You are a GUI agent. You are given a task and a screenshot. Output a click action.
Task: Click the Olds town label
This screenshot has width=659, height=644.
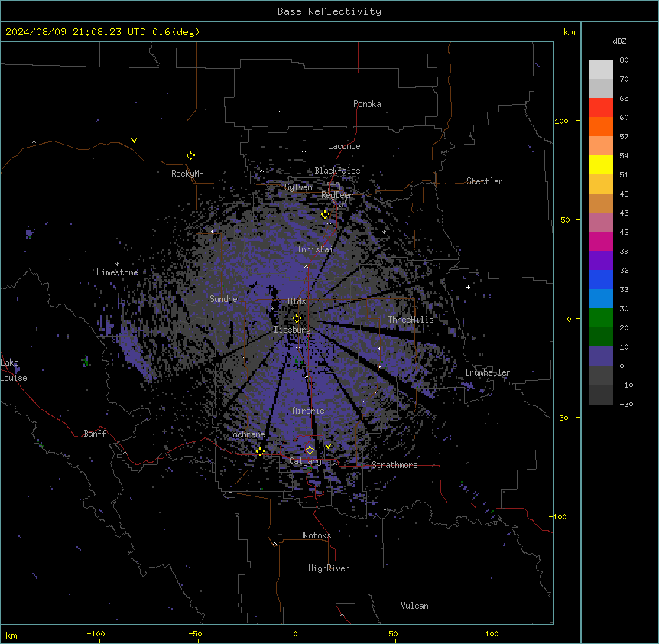pyautogui.click(x=297, y=301)
